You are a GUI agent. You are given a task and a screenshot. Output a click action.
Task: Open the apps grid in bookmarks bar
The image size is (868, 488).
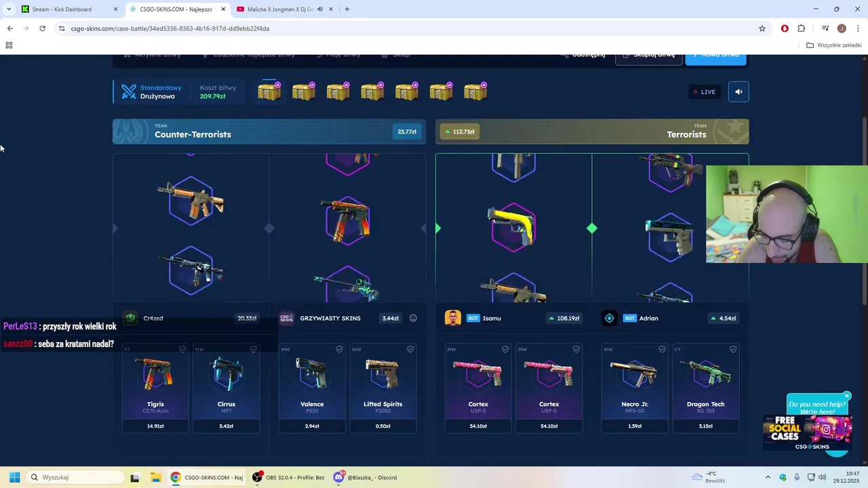pyautogui.click(x=9, y=45)
